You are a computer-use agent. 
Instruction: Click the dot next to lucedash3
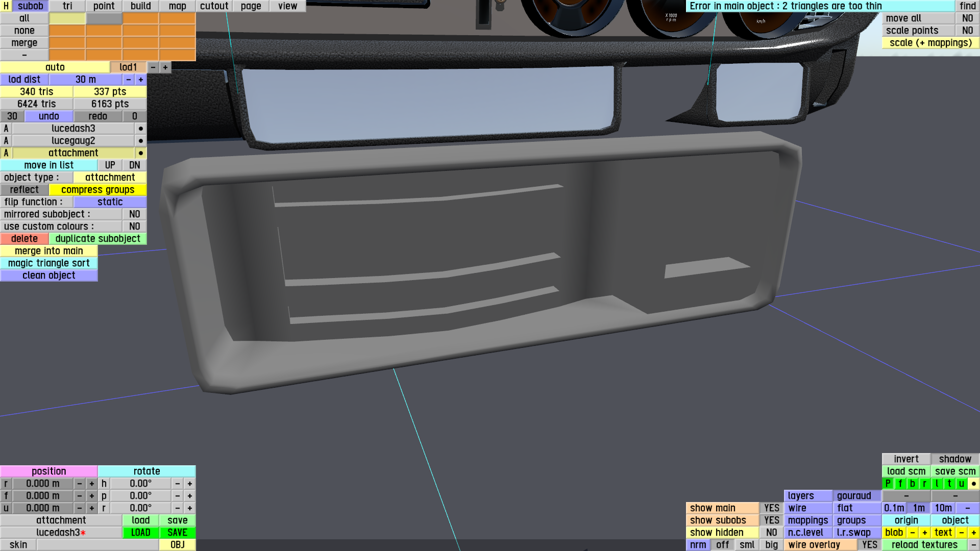pos(141,129)
